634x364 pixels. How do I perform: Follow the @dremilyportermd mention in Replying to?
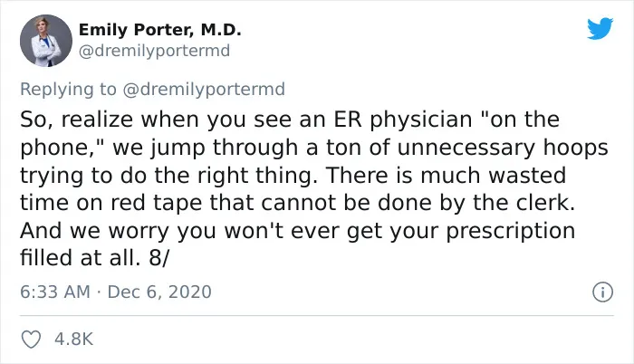pos(204,89)
